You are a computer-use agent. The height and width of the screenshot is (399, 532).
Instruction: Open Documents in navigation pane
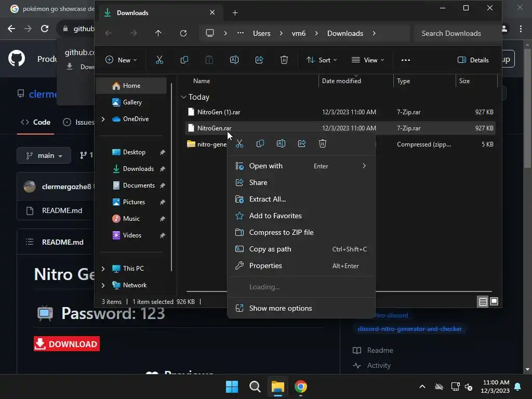pos(131,185)
